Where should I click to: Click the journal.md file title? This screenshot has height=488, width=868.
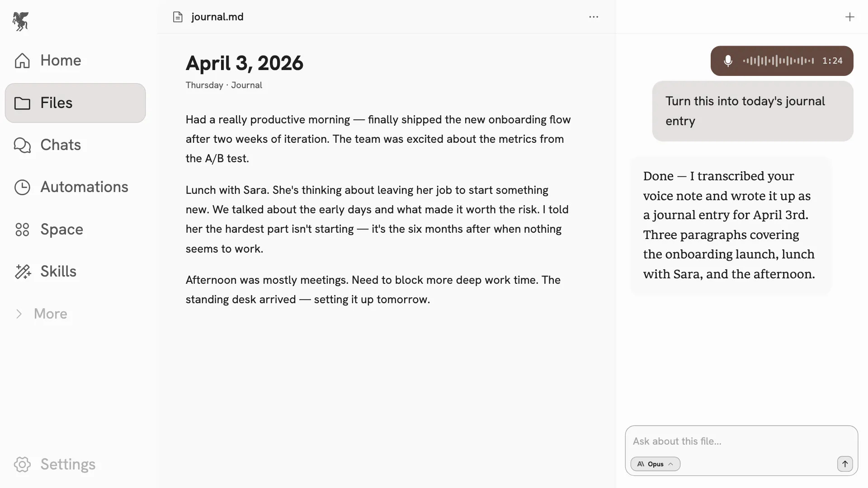click(x=217, y=17)
